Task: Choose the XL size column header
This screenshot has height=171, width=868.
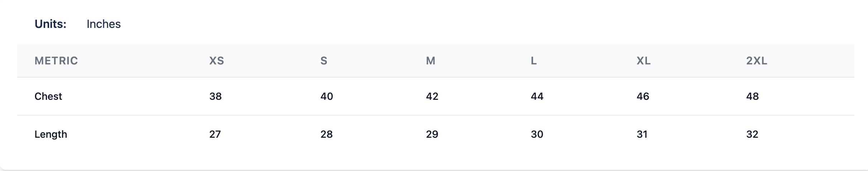Action: pos(643,61)
